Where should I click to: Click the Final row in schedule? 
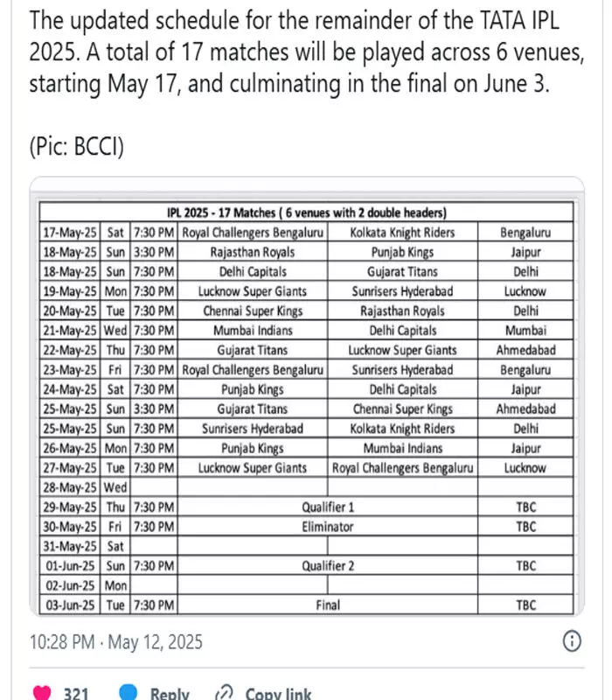point(307,605)
